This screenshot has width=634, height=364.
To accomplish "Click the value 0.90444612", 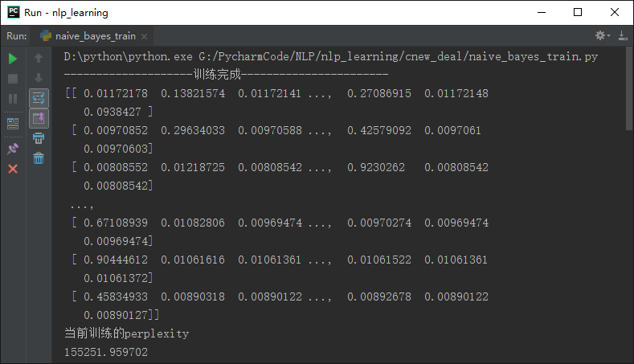I will click(116, 260).
